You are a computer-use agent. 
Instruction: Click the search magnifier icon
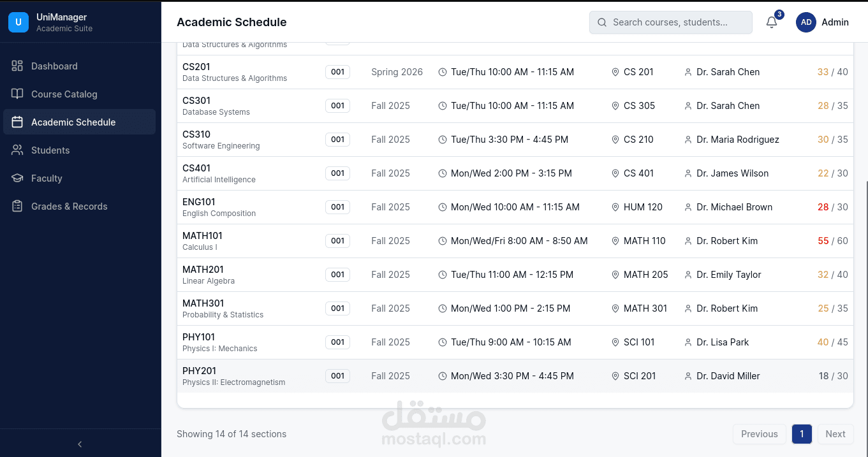(601, 22)
